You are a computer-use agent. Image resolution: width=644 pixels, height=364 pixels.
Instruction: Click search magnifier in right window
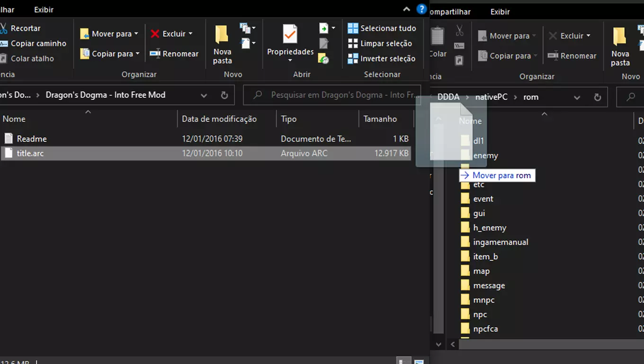tap(631, 97)
